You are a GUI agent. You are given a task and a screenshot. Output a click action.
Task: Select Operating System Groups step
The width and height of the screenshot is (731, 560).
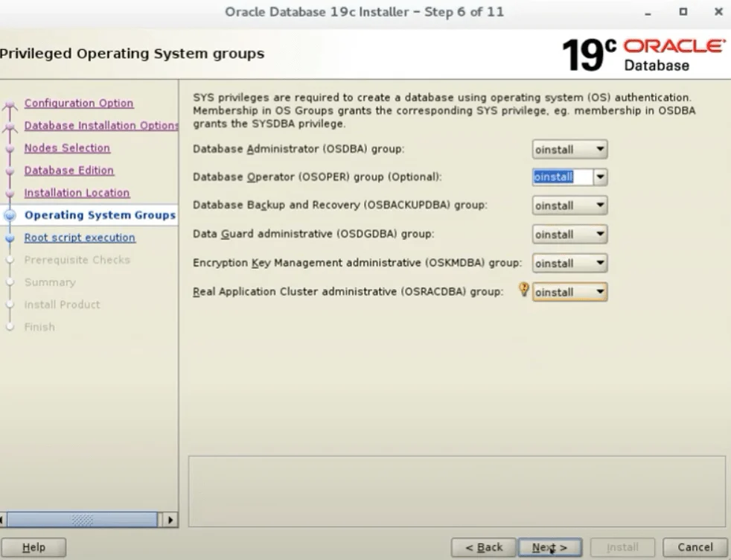pyautogui.click(x=100, y=215)
